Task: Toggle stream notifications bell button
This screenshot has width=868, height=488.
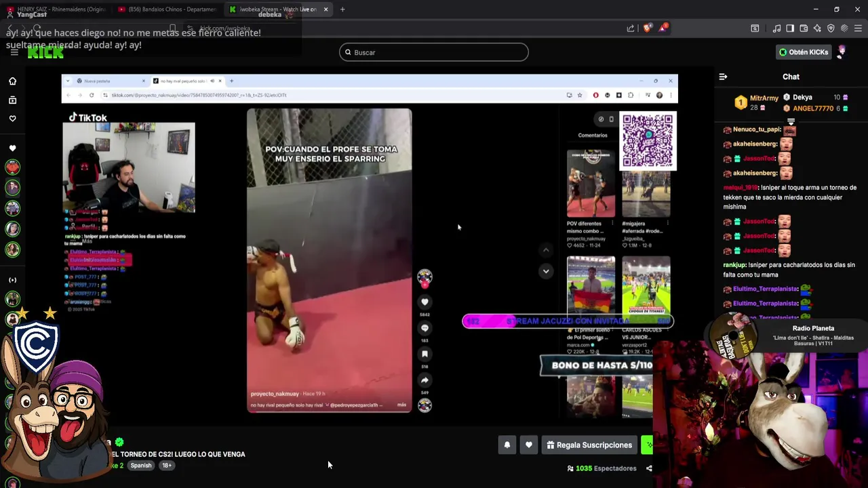Action: tap(507, 445)
